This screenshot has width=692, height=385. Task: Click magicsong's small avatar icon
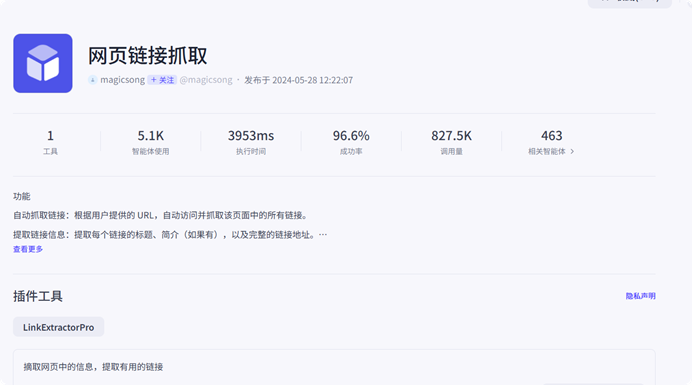pyautogui.click(x=93, y=80)
